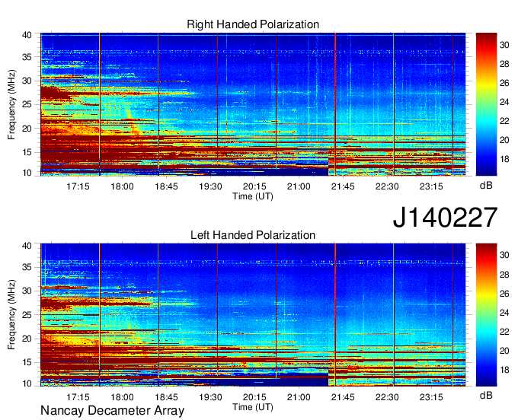Click 15 MHz tick on Right Handed frequency axis
Image resolution: width=518 pixels, height=420 pixels.
27,152
